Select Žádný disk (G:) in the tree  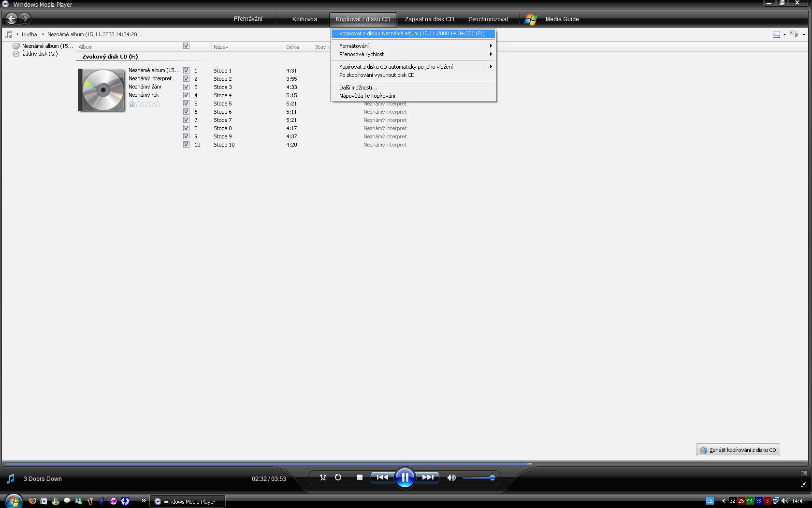click(35, 54)
